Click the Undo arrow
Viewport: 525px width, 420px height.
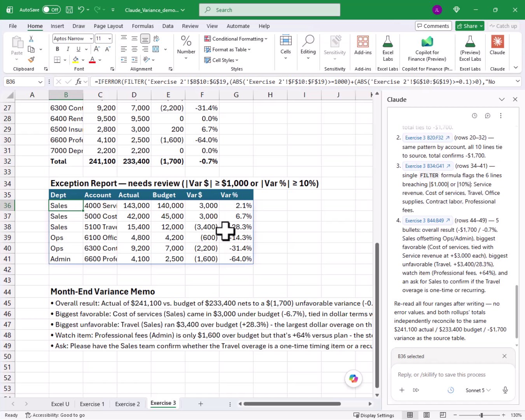click(x=81, y=10)
